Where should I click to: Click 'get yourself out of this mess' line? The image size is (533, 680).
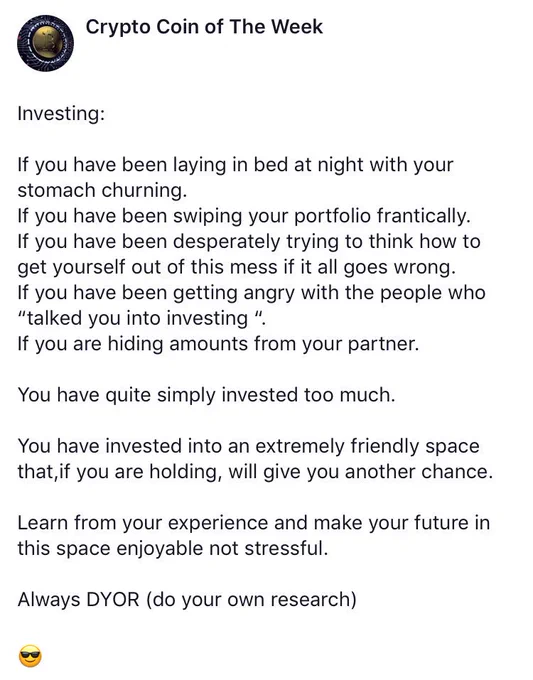(x=237, y=267)
